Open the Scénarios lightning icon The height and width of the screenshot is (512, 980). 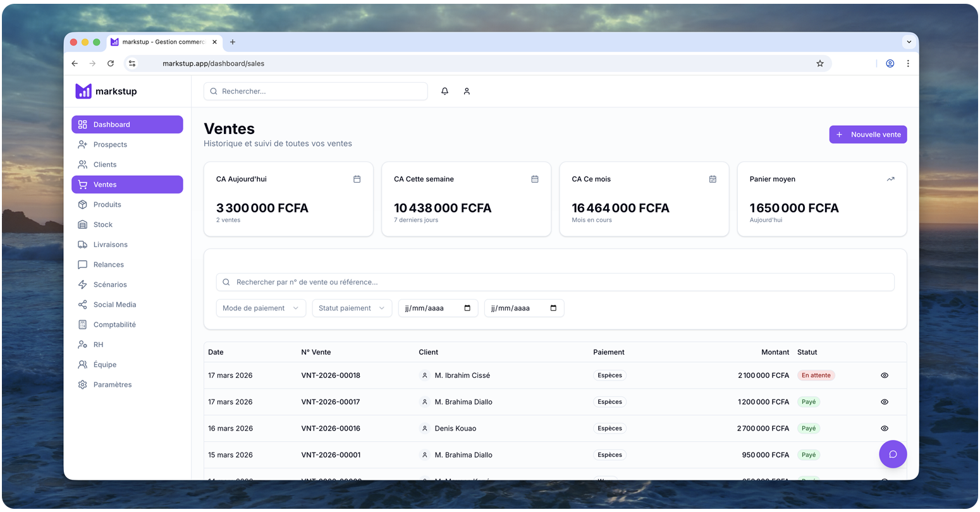click(x=83, y=284)
